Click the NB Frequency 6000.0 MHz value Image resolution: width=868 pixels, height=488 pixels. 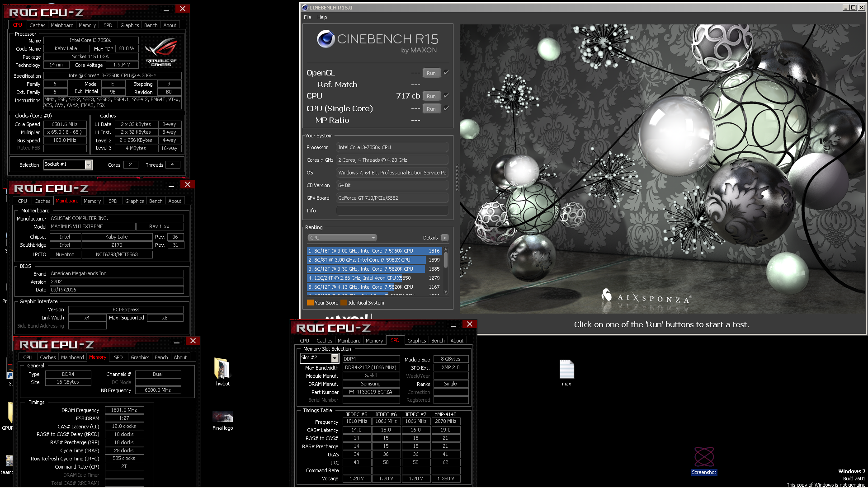tap(158, 390)
